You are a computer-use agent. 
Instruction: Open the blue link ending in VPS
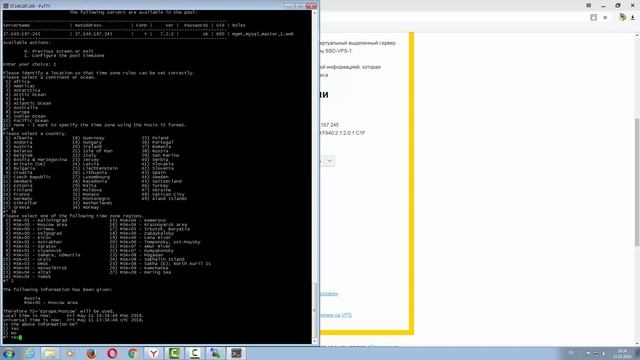(336, 315)
